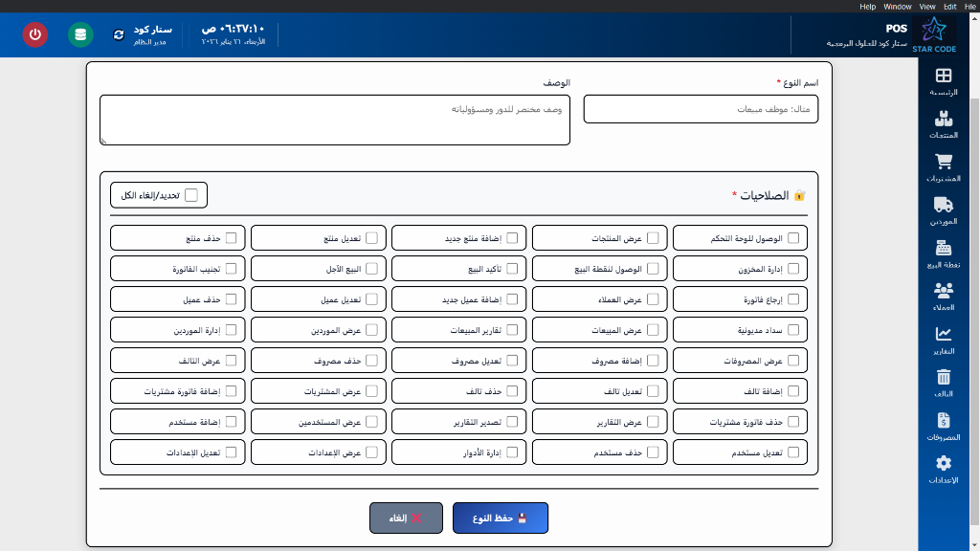Viewport: 980px width, 551px height.
Task: Open the المشتريات (Purchases) sidebar icon
Action: (944, 165)
